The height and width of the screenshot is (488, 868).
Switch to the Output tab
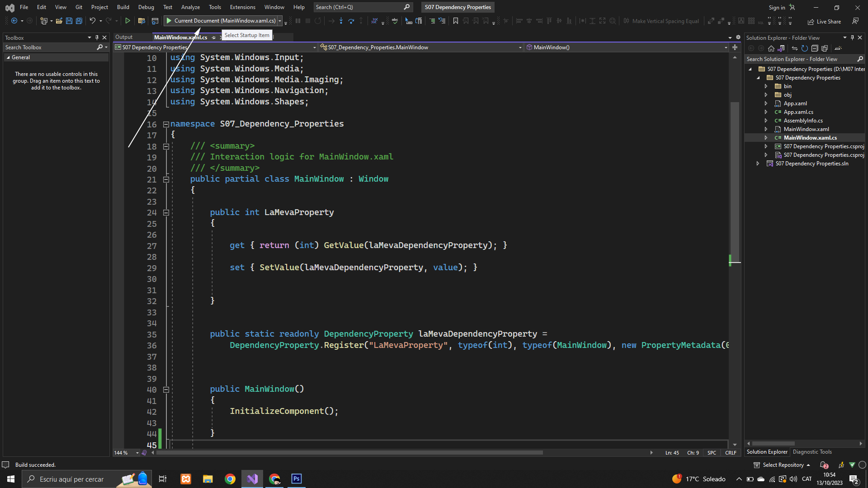point(124,37)
